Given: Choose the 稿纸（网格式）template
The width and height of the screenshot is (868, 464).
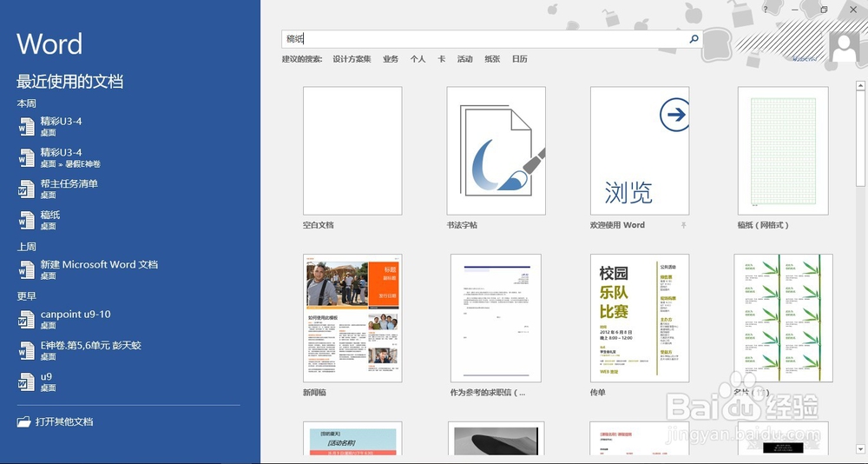Looking at the screenshot, I should (783, 151).
